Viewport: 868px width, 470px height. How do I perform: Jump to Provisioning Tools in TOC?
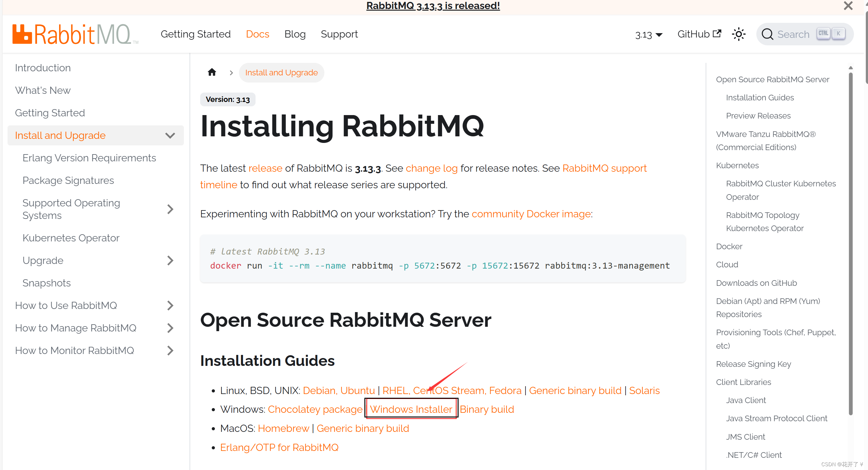click(776, 339)
